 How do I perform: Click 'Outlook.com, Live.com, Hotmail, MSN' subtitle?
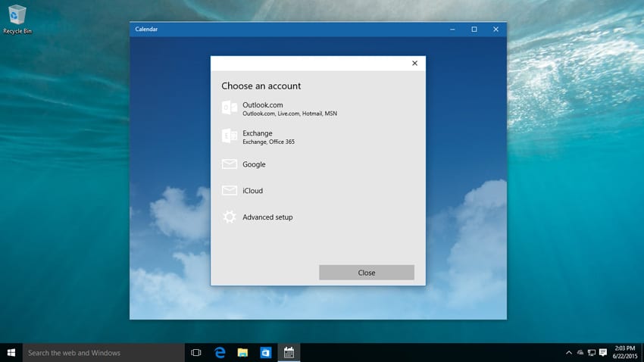[x=289, y=114]
